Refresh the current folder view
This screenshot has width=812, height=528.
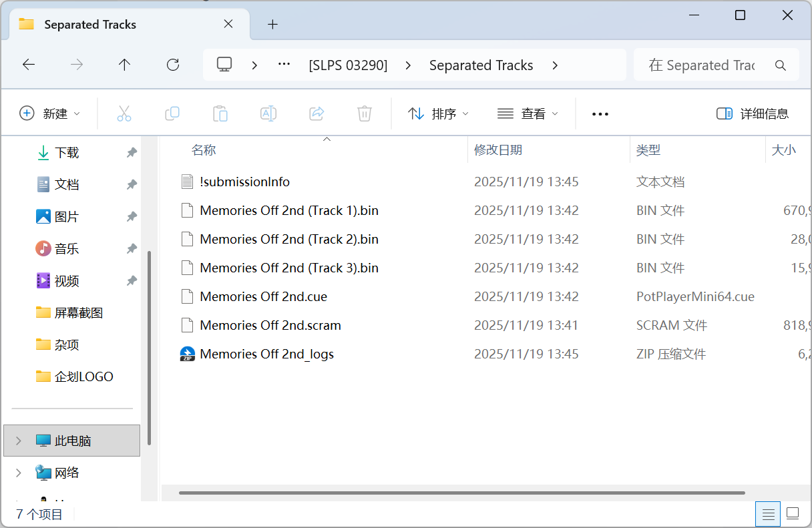(173, 65)
